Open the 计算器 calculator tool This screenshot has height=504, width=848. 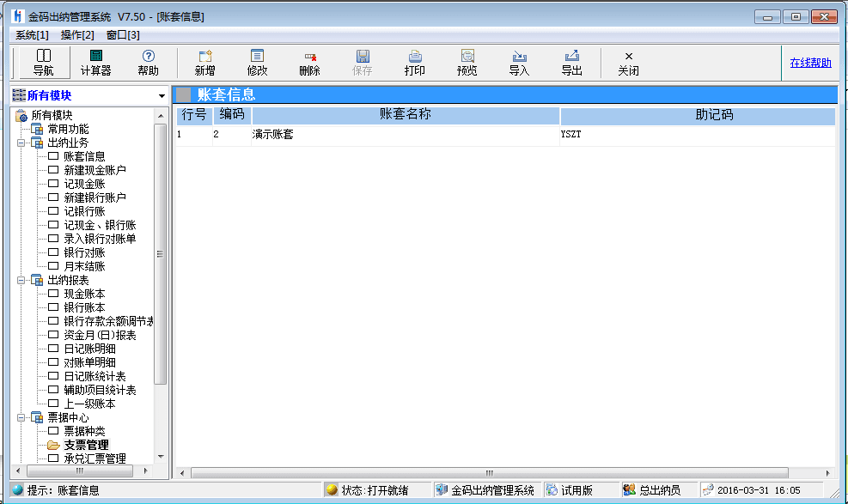tap(95, 62)
